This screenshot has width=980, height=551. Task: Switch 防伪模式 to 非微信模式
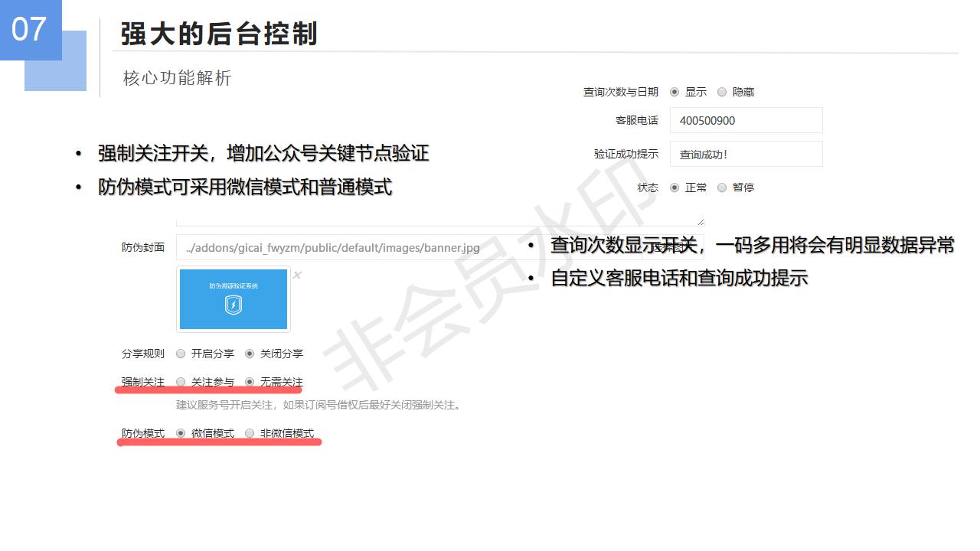pyautogui.click(x=250, y=433)
